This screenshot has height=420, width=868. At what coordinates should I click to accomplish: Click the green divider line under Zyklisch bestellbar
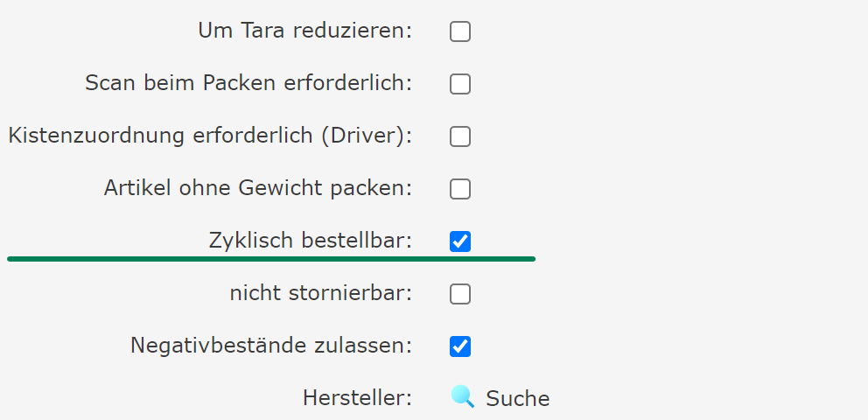(271, 259)
